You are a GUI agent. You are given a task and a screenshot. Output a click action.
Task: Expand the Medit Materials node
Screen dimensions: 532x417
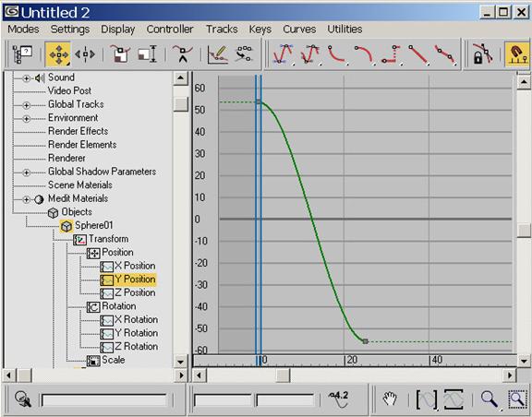26,199
